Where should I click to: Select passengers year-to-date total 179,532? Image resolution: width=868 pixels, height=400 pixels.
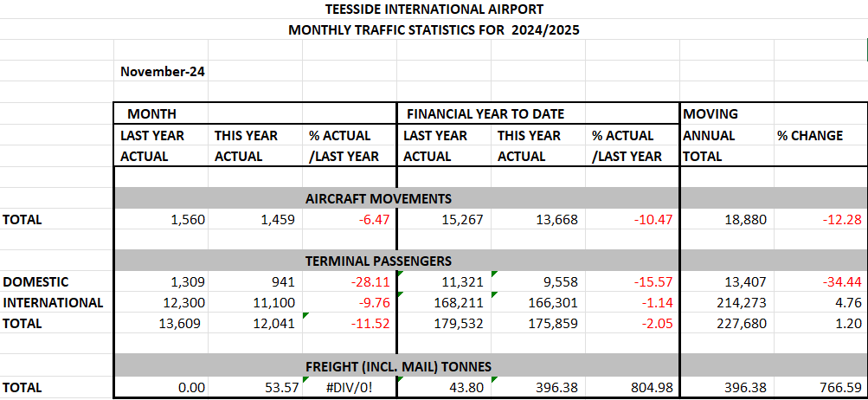[444, 324]
